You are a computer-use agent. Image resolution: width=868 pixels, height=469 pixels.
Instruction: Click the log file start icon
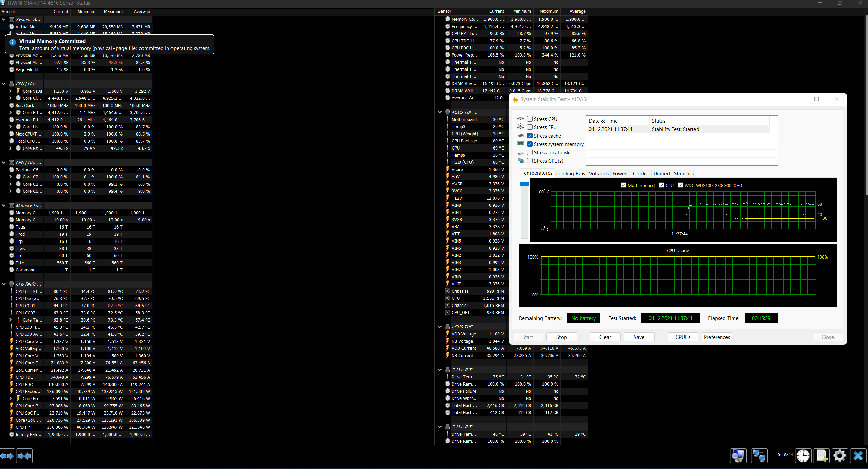click(x=821, y=456)
